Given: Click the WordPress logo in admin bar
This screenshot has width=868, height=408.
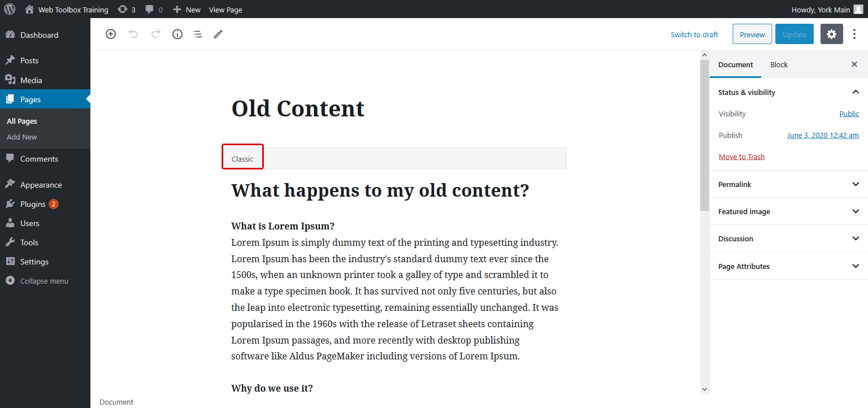Looking at the screenshot, I should (10, 9).
